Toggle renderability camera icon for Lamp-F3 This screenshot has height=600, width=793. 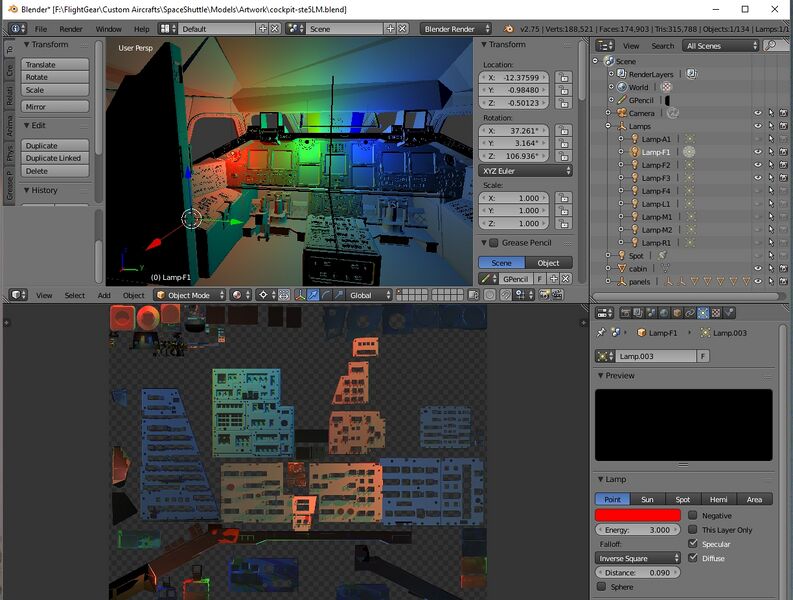coord(783,178)
